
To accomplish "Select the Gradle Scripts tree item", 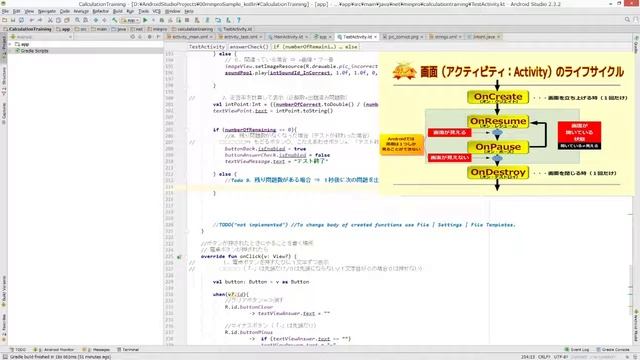I will pyautogui.click(x=32, y=51).
